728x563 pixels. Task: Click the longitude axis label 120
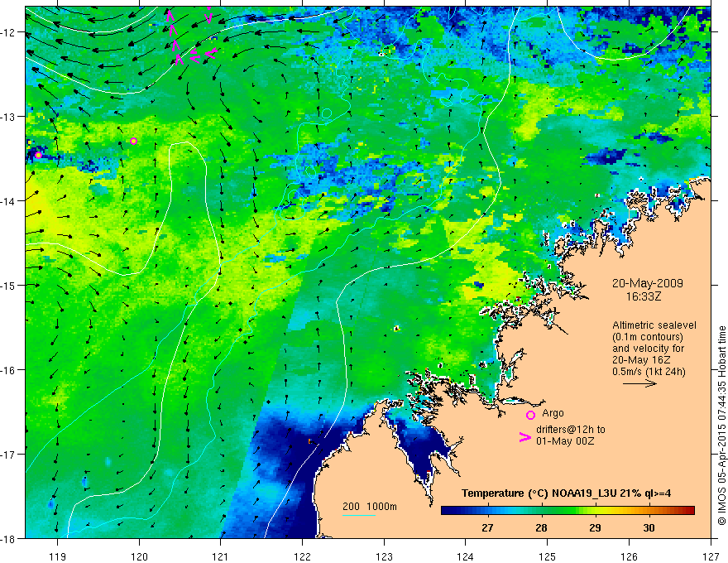[x=139, y=556]
